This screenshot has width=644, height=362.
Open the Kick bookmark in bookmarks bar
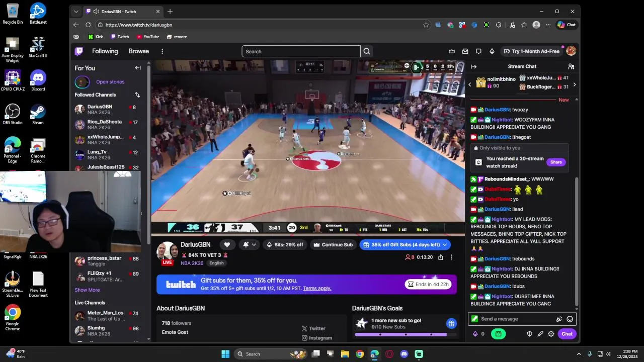tap(96, 37)
